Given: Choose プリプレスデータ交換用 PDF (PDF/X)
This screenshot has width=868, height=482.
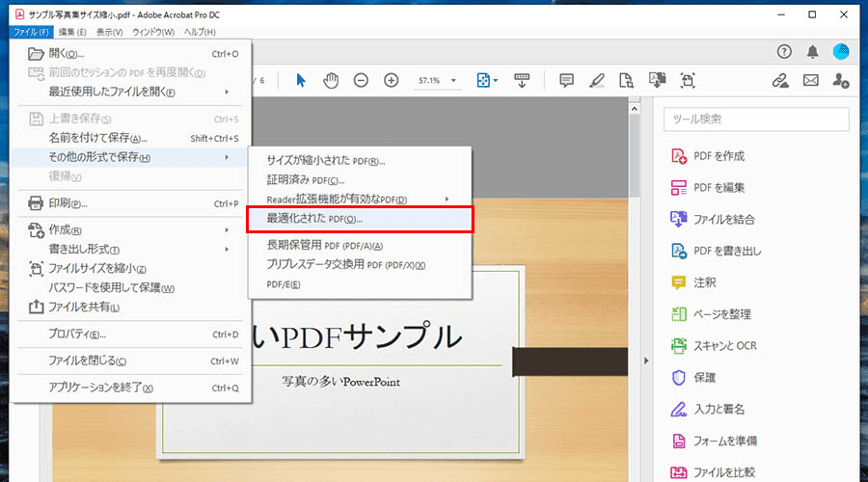Looking at the screenshot, I should 360,264.
